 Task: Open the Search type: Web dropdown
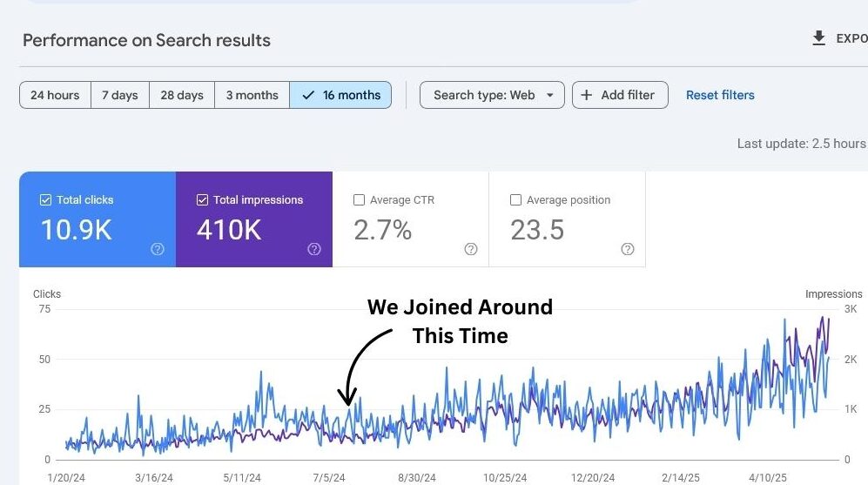pyautogui.click(x=484, y=95)
